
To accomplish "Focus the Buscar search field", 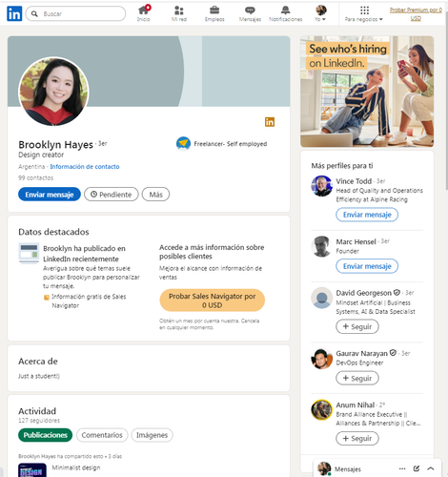I will click(75, 13).
